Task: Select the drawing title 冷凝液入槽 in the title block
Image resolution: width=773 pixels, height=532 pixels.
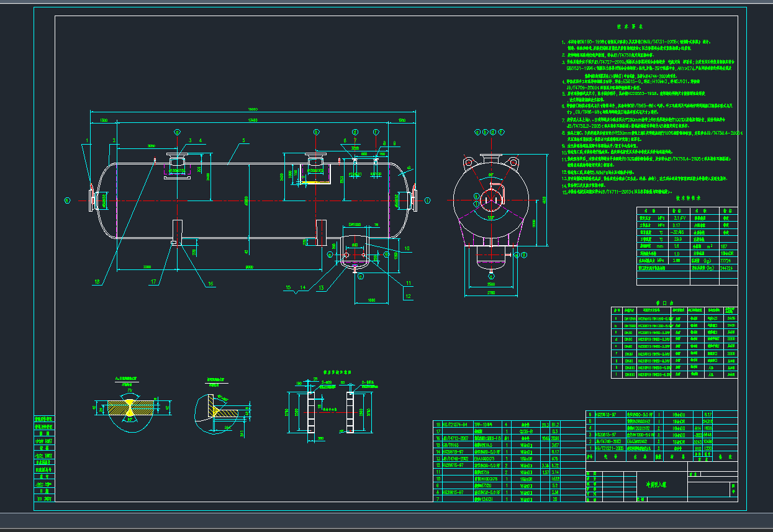Action: click(658, 484)
